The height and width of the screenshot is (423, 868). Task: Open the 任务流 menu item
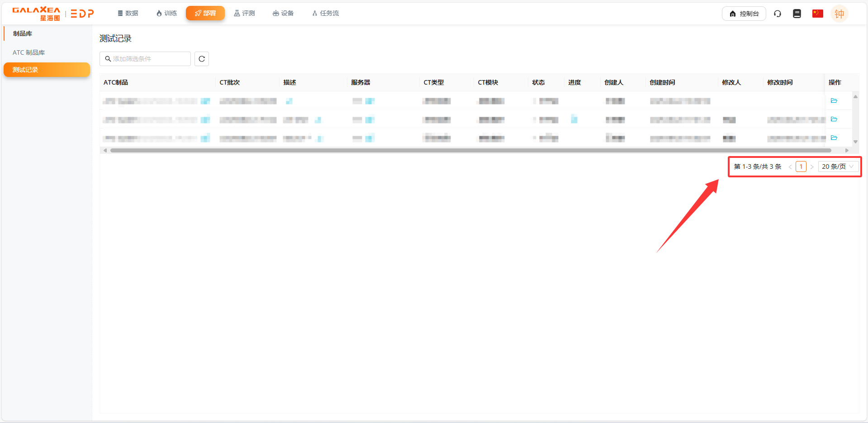[x=325, y=13]
